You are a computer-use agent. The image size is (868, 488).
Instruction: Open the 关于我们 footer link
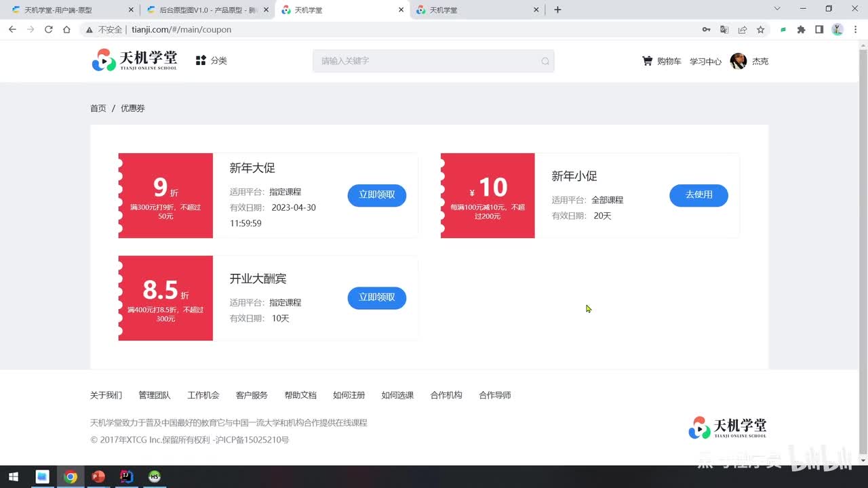click(x=106, y=395)
